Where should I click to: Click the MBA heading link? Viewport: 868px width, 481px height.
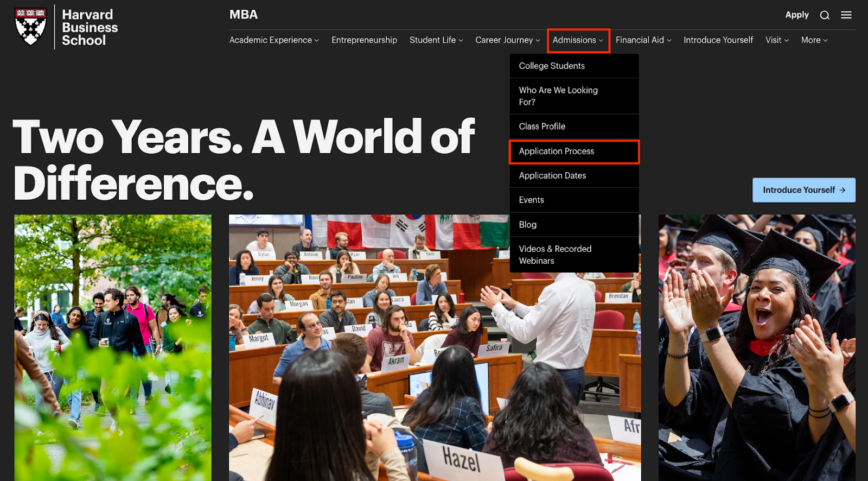(244, 15)
